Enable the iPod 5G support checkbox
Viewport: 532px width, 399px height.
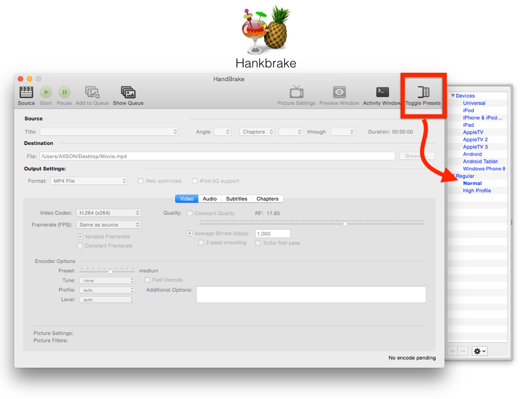click(195, 181)
